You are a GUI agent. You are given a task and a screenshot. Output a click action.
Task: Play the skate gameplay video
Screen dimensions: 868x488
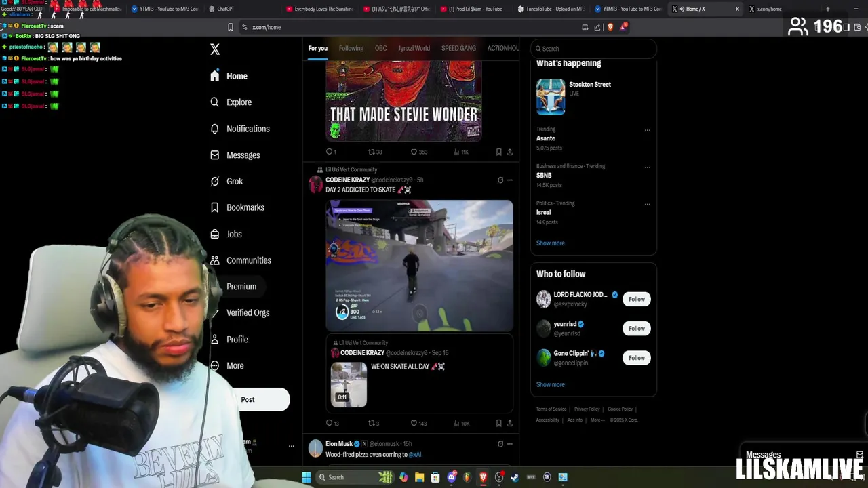coord(419,265)
